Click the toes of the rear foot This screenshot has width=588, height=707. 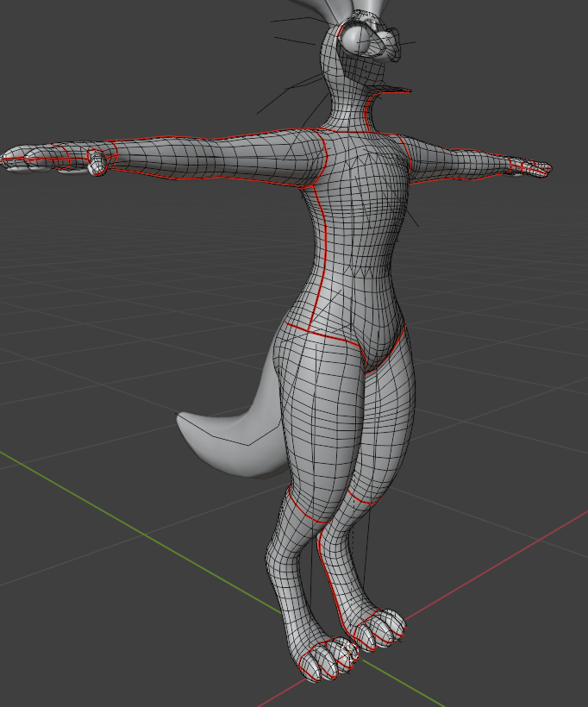[x=381, y=630]
